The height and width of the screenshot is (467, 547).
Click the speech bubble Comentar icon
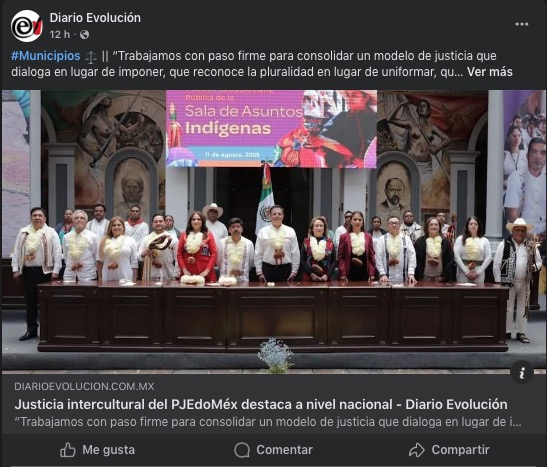[242, 450]
